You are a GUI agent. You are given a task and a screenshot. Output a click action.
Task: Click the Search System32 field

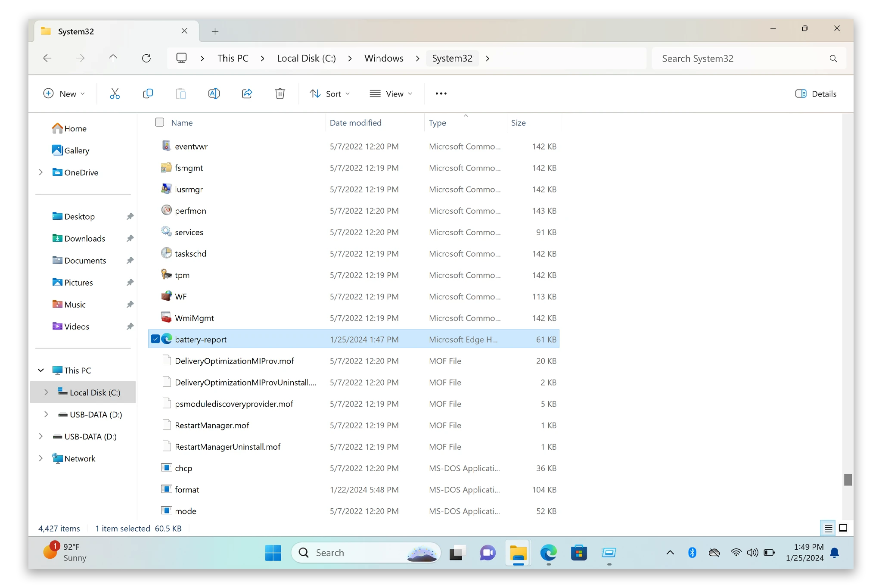point(748,58)
